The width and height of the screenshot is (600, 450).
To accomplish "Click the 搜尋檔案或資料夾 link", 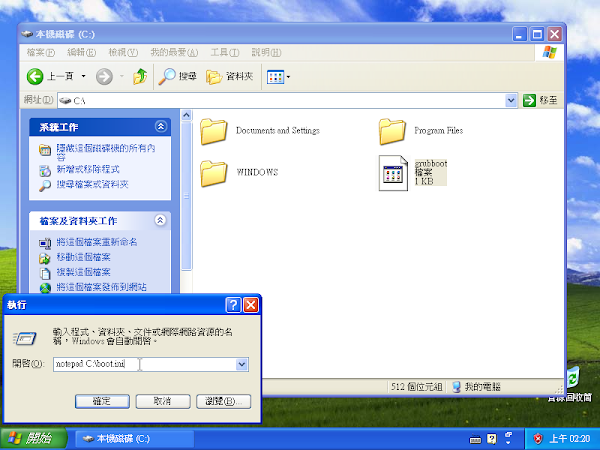I will [92, 184].
